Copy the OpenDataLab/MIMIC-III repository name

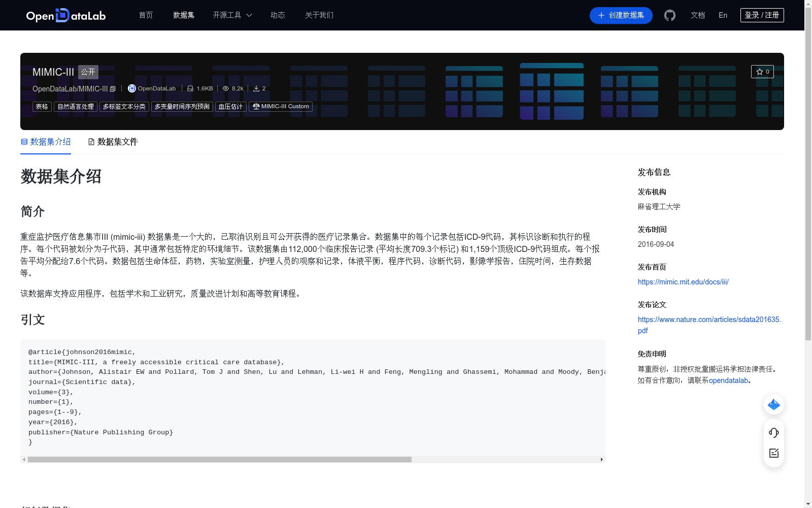coord(112,88)
